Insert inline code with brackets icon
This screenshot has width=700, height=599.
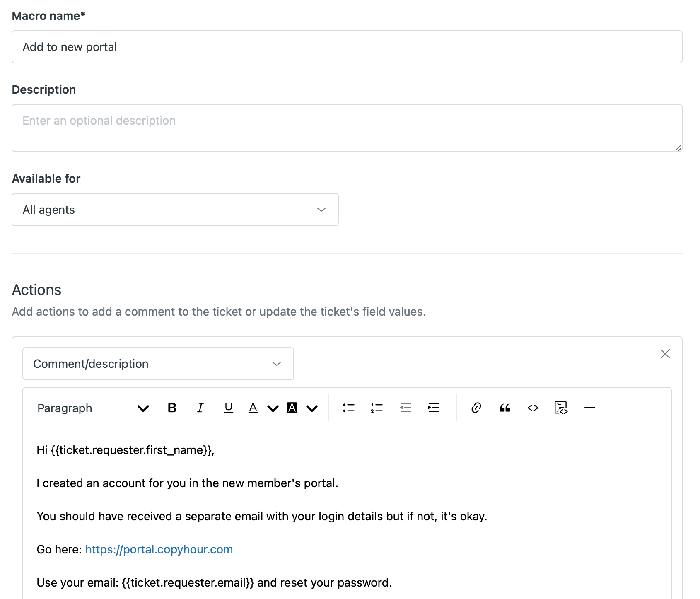coord(533,408)
